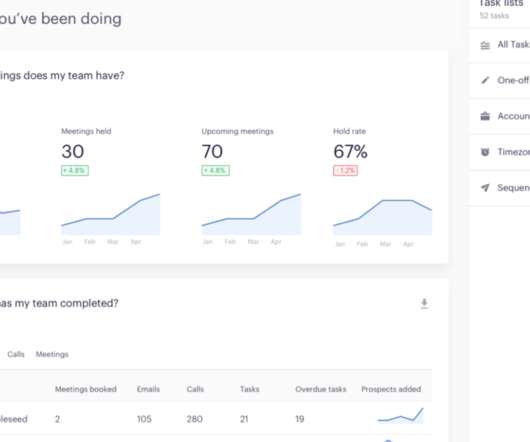Click the calls value 280

tap(194, 419)
